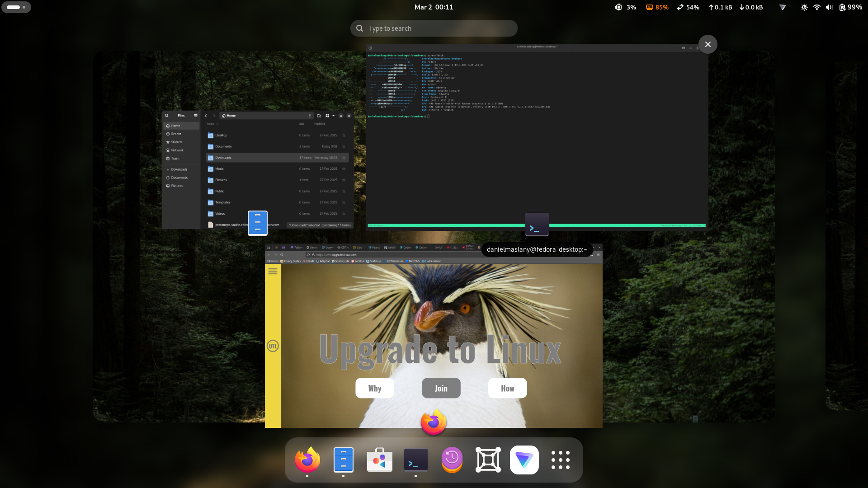Click the CPU usage 3% indicator
The image size is (868, 488).
click(x=626, y=7)
